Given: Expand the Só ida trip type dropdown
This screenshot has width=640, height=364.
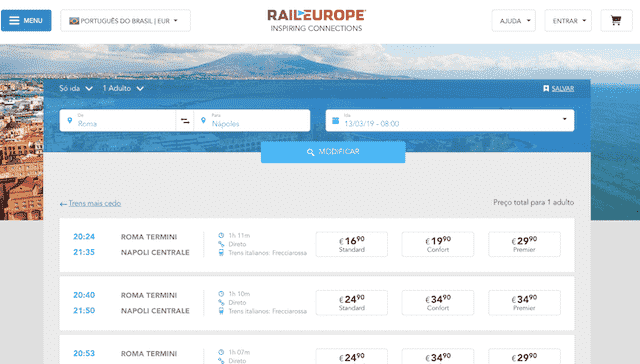Looking at the screenshot, I should click(x=76, y=89).
